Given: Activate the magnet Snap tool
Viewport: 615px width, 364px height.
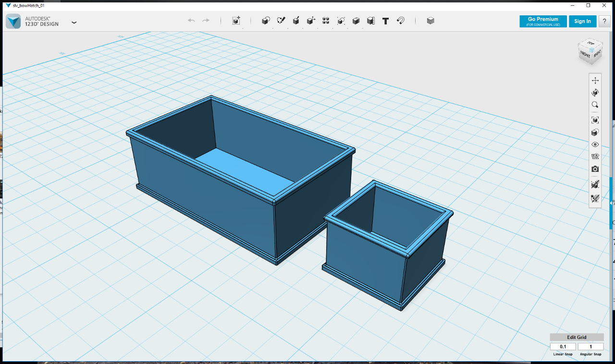Looking at the screenshot, I should click(x=401, y=21).
